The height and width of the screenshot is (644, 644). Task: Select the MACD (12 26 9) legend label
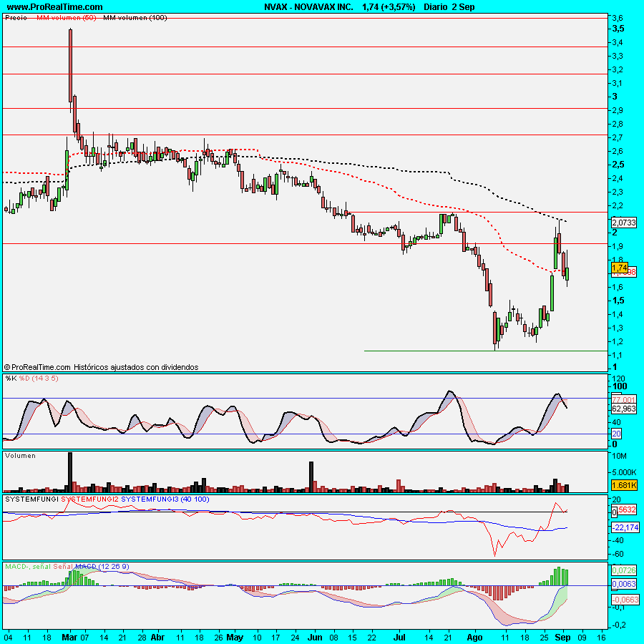pos(102,567)
